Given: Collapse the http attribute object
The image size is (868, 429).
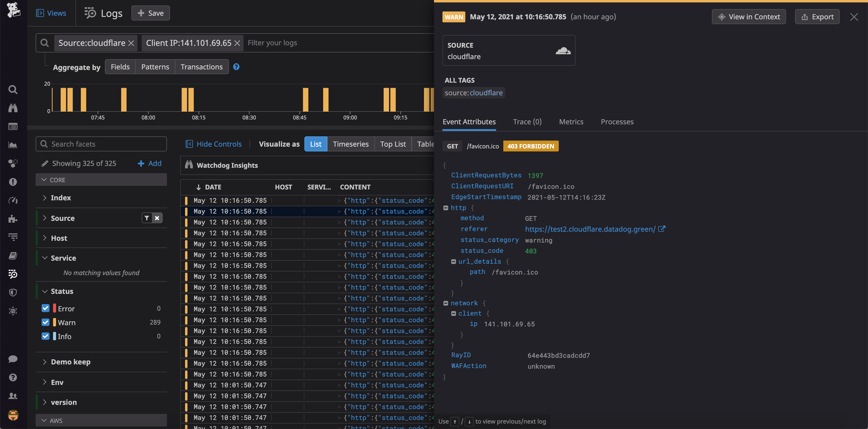Looking at the screenshot, I should coord(445,208).
